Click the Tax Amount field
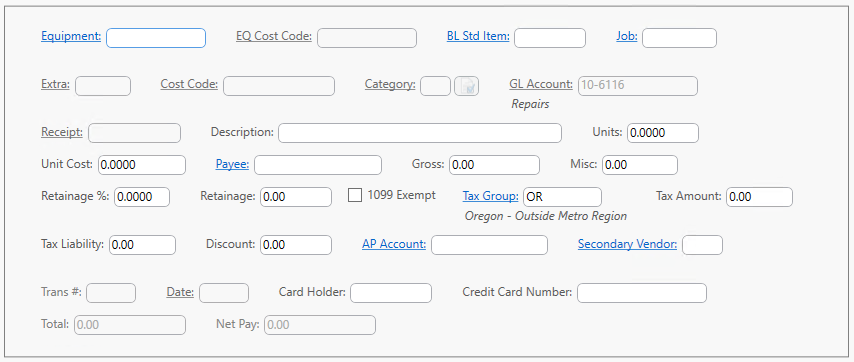Viewport: 854px width, 362px height. [760, 197]
